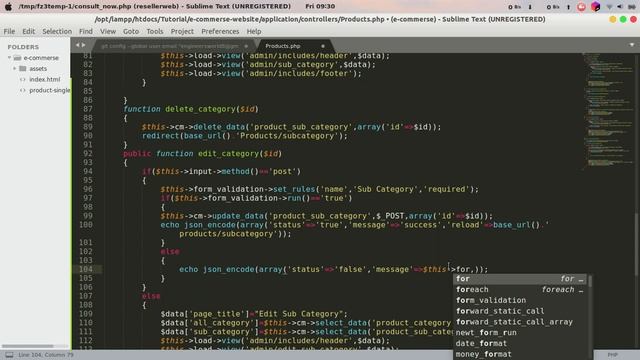Choose 'form_validation' autocomplete suggestion
The width and height of the screenshot is (640, 360).
pyautogui.click(x=520, y=300)
